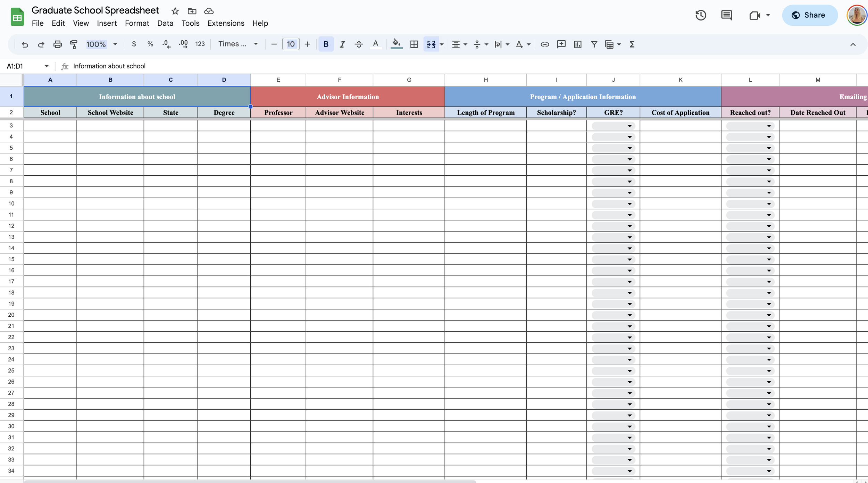Insert a chart via toolbar icon
This screenshot has height=483, width=868.
(578, 44)
